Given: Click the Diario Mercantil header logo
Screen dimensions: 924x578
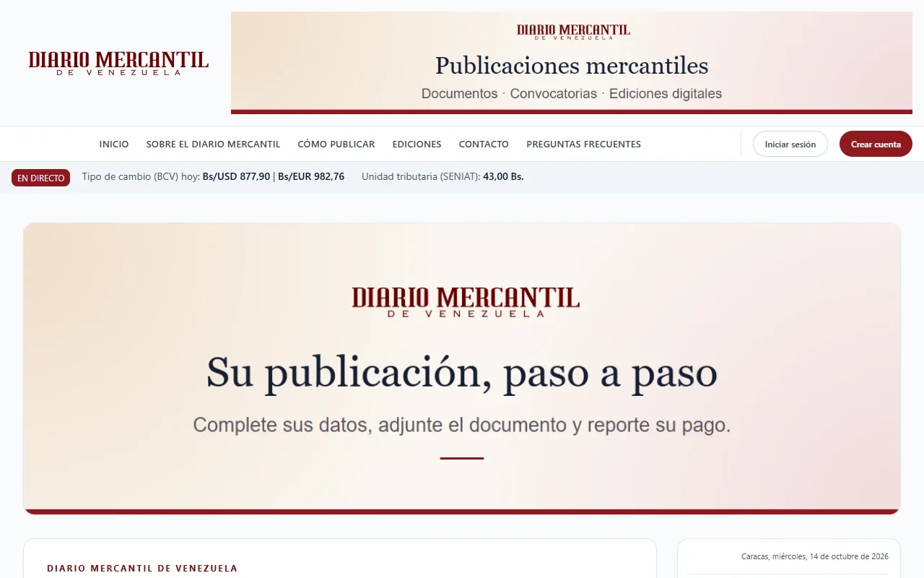Looking at the screenshot, I should pos(118,63).
